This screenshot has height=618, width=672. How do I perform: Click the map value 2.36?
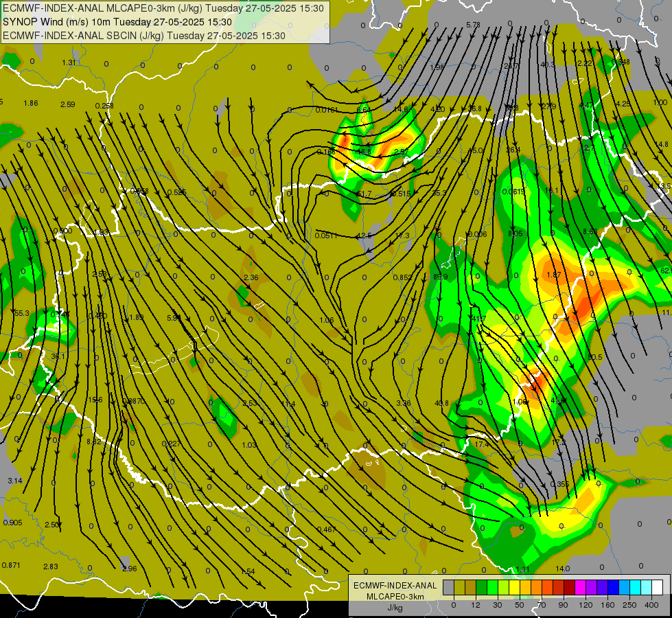coord(251,277)
